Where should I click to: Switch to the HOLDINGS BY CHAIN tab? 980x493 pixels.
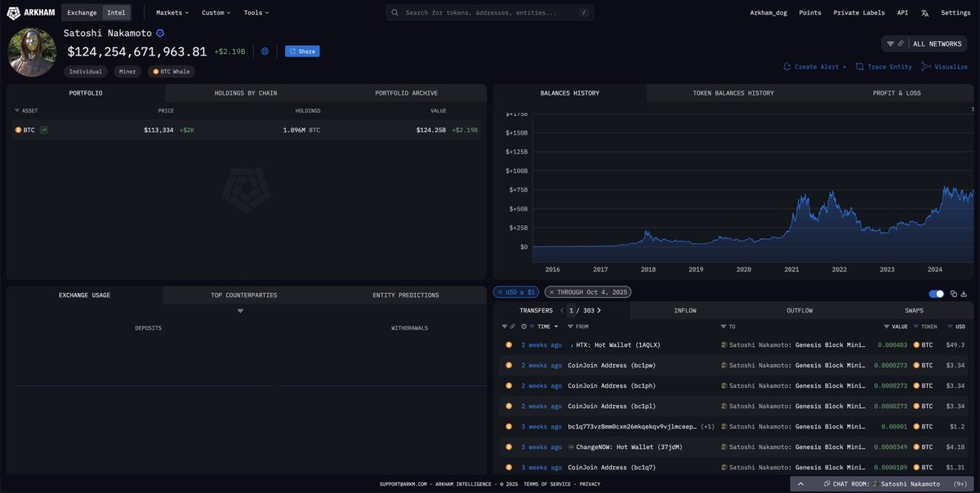[x=246, y=93]
